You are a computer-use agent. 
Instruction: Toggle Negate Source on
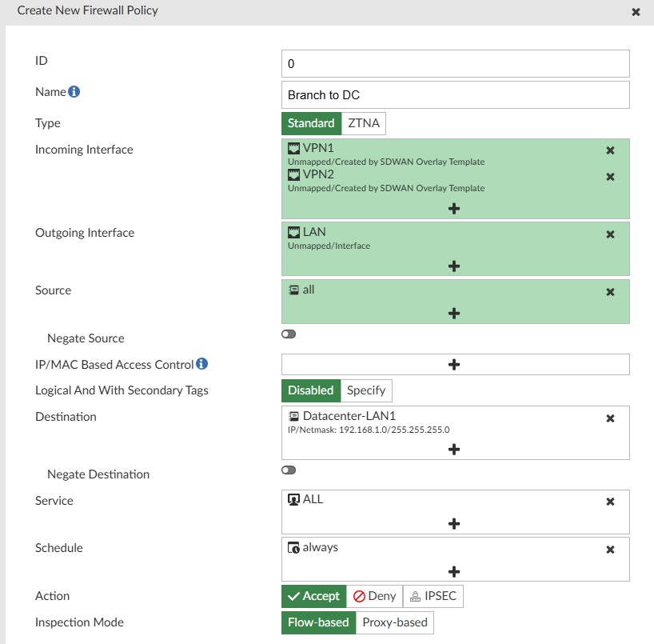(x=289, y=334)
